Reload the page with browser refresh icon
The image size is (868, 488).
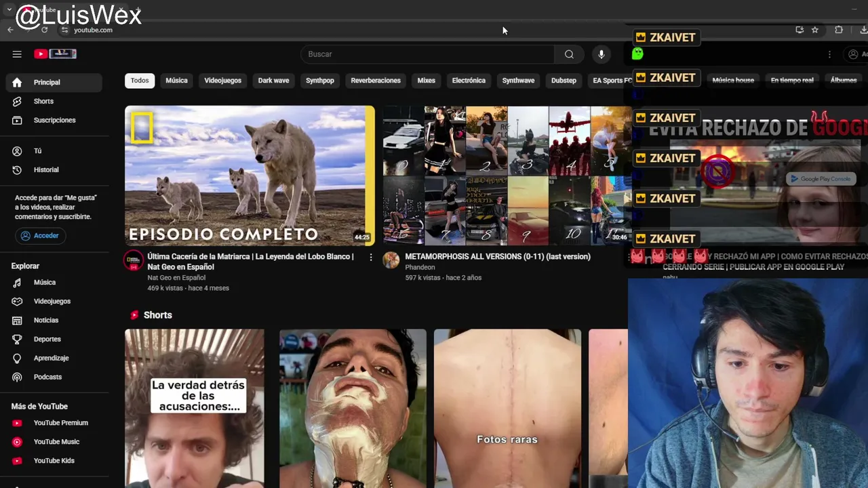45,30
